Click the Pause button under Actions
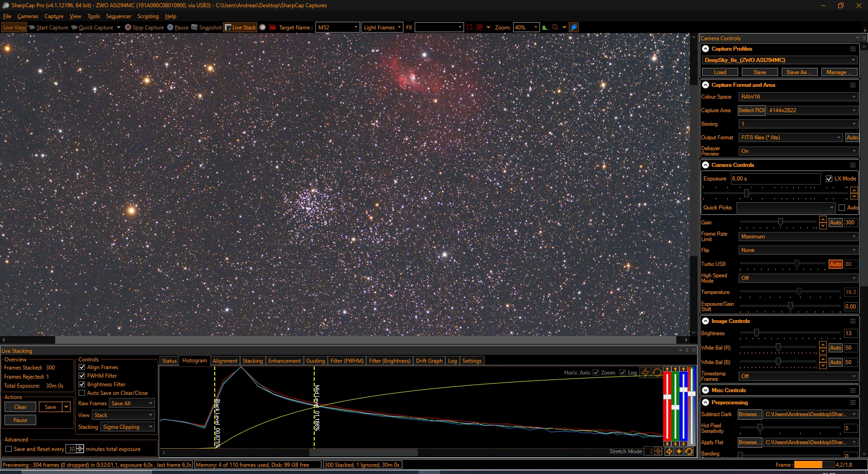 (20, 420)
